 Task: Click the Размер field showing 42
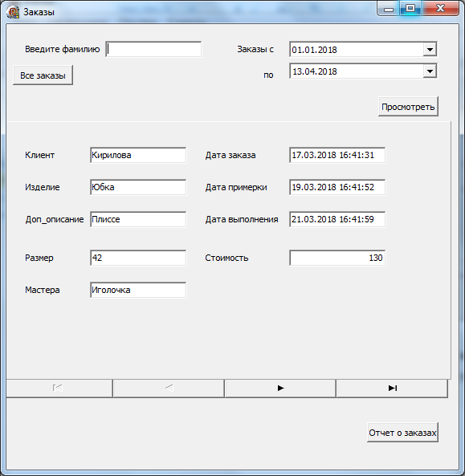[x=138, y=258]
